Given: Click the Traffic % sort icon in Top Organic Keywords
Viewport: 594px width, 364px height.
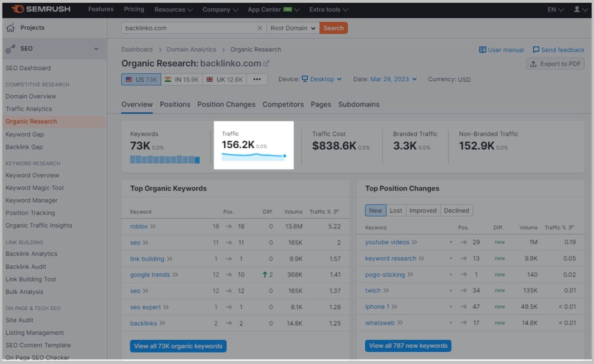Looking at the screenshot, I should pyautogui.click(x=336, y=212).
